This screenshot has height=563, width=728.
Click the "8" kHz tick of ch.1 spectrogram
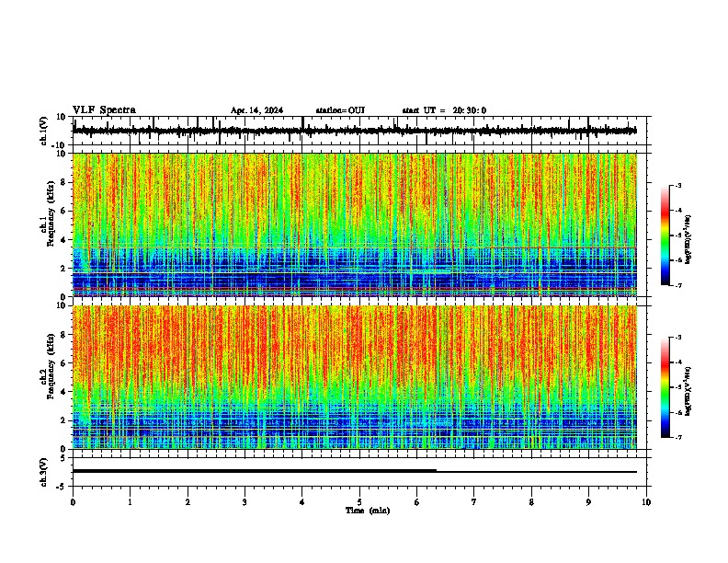click(x=64, y=182)
